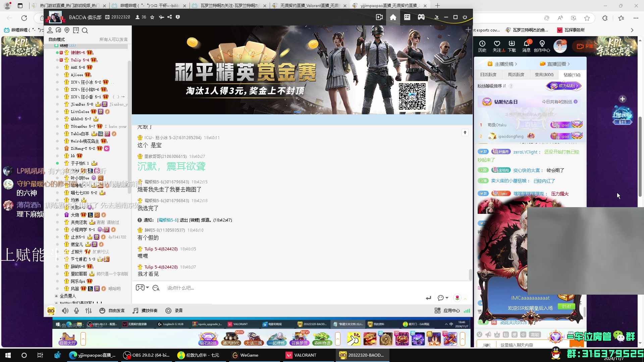Open the 全员恶人 sub-channel
Viewport: 644px width, 362px height.
pyautogui.click(x=68, y=296)
